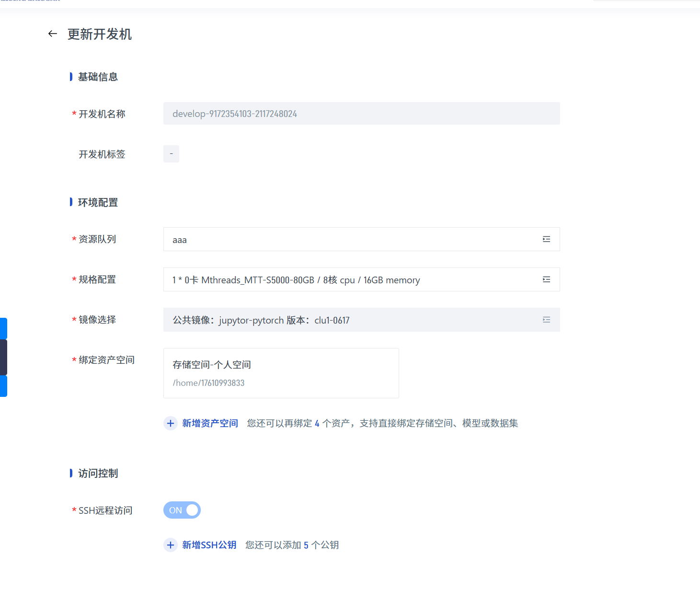Click the /home/17610993833 path text
The width and height of the screenshot is (700, 591).
pyautogui.click(x=208, y=383)
